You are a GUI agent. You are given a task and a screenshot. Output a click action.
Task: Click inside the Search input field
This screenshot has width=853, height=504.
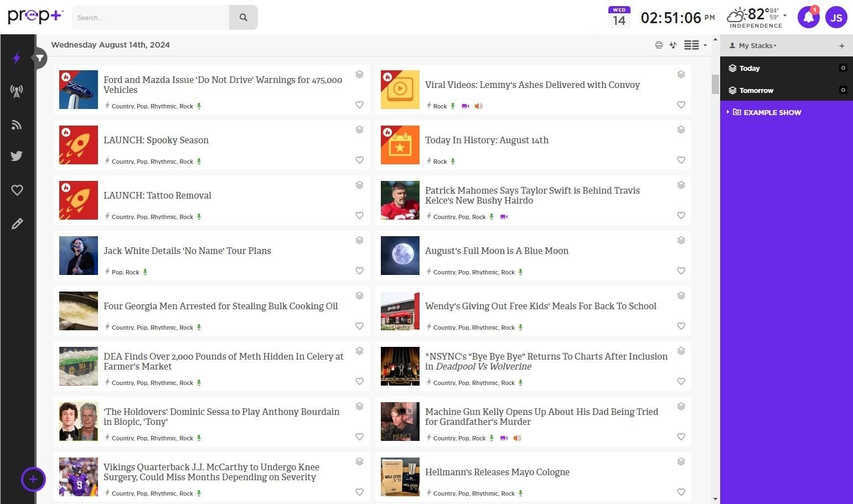coord(151,18)
